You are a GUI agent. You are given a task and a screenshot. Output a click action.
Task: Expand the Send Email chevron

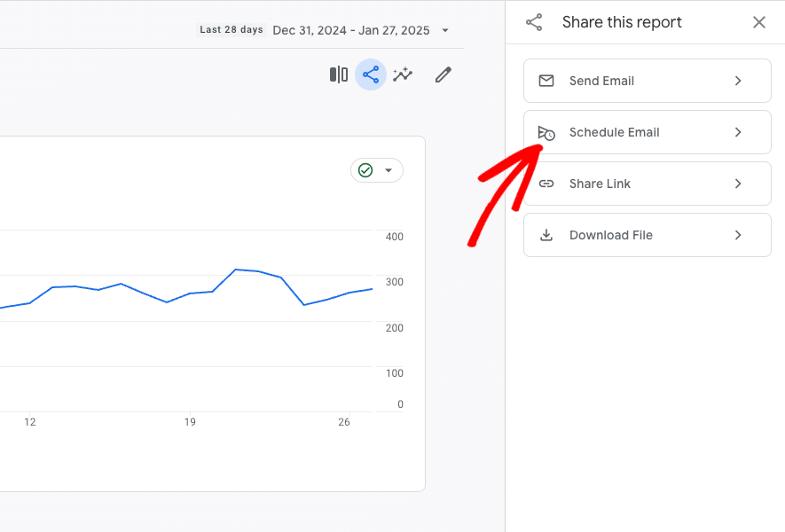(x=738, y=81)
